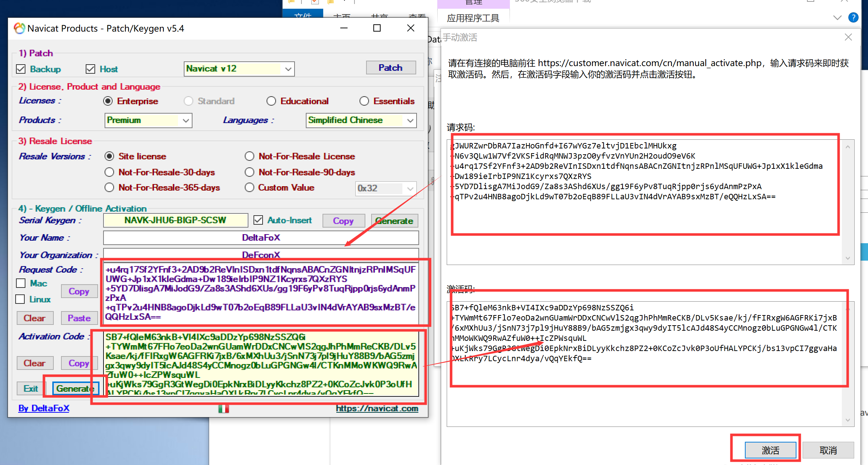
Task: Copy the serial keygen value
Action: pos(343,221)
